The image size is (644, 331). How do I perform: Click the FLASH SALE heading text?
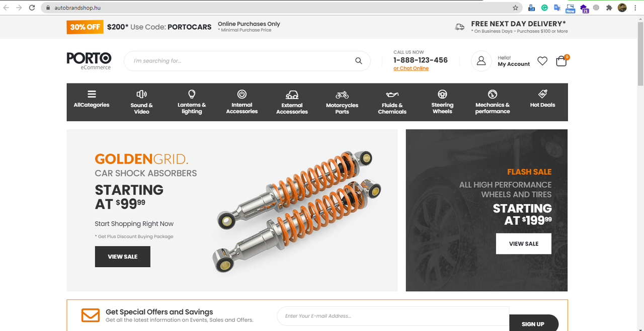(529, 172)
